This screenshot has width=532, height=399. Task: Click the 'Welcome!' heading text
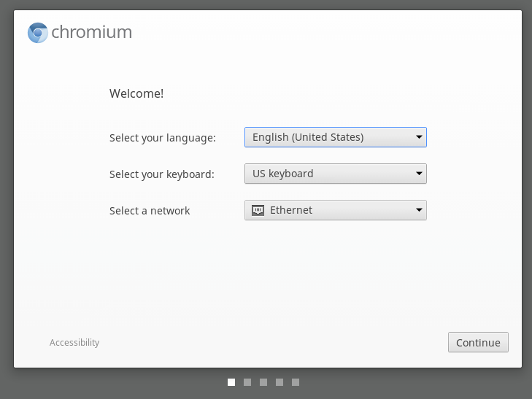pos(136,93)
